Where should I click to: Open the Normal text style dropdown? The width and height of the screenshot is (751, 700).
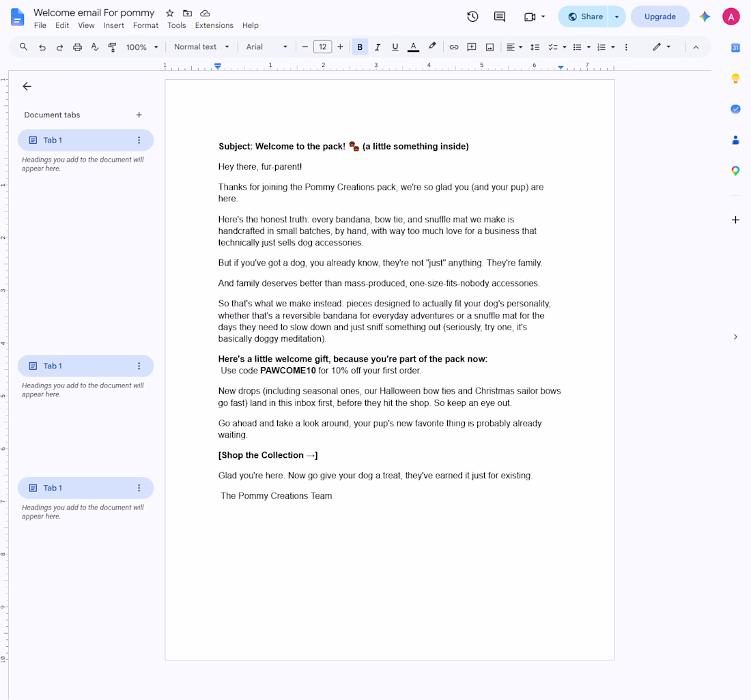pos(201,47)
